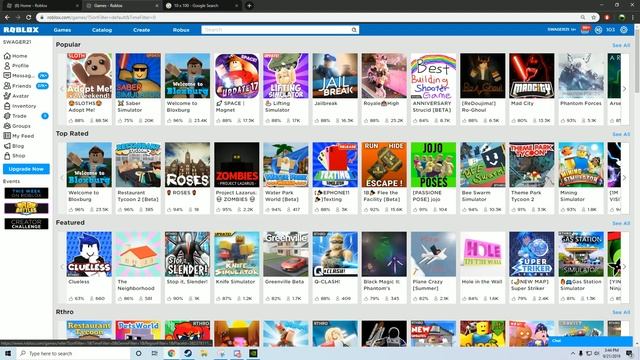
Task: Open the Robux balance icon in the header
Action: point(598,30)
